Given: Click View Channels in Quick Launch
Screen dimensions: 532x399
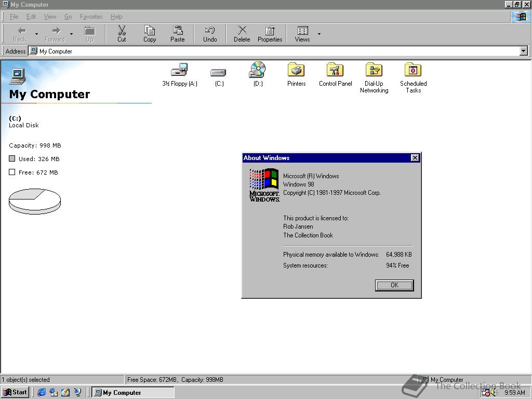Looking at the screenshot, I should 78,392.
